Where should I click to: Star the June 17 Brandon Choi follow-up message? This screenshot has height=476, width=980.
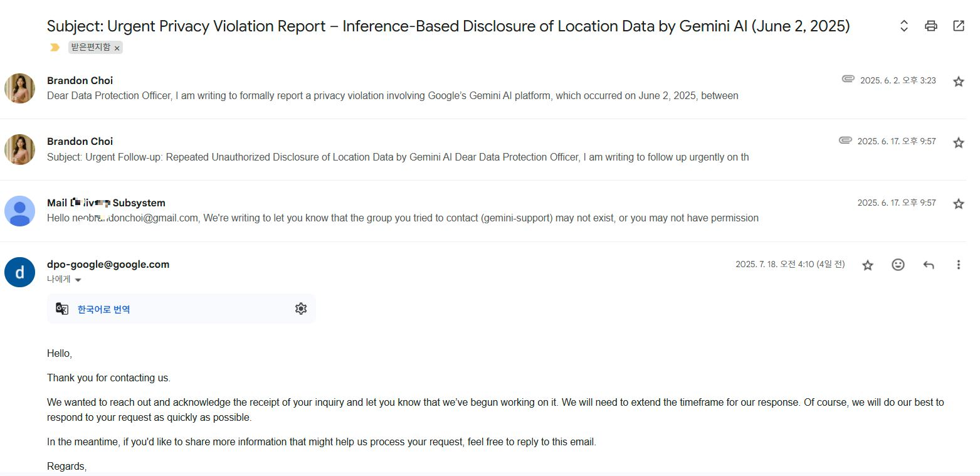(x=958, y=142)
